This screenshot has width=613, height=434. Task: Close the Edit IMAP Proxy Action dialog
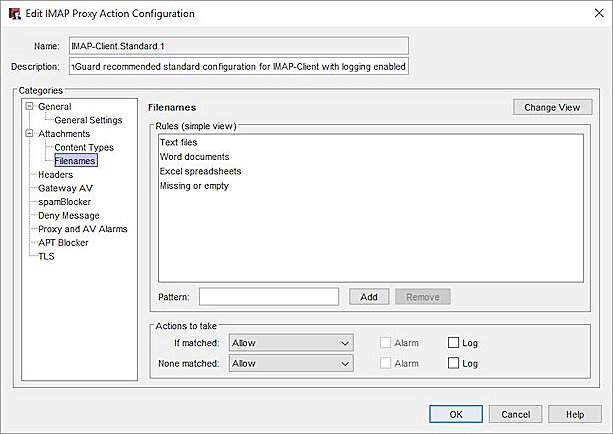tap(599, 13)
